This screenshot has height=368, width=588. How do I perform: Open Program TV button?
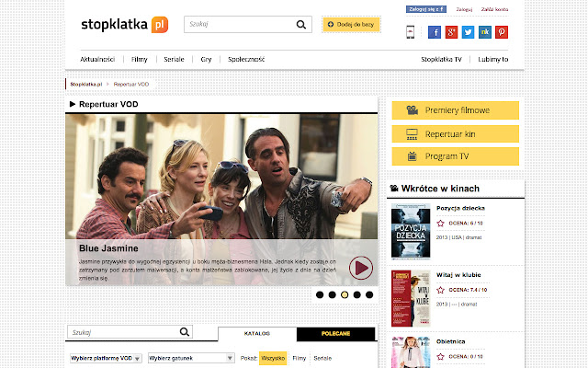click(456, 156)
